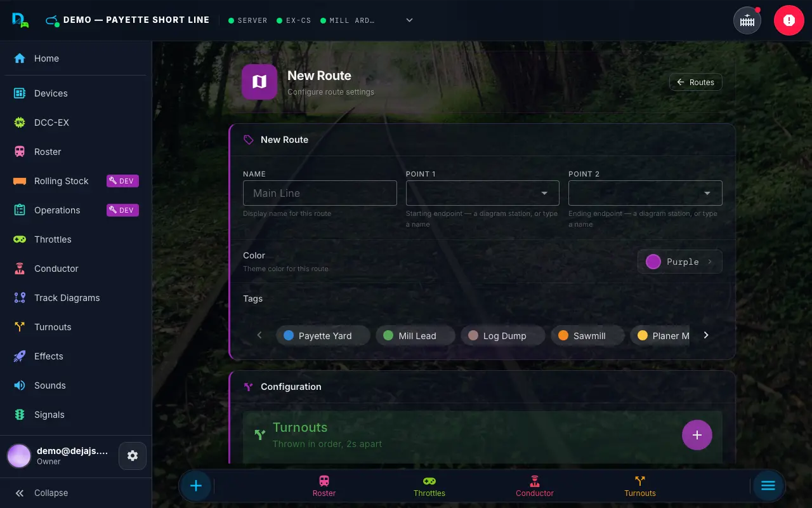
Task: Open the Point 2 dropdown
Action: coord(645,193)
